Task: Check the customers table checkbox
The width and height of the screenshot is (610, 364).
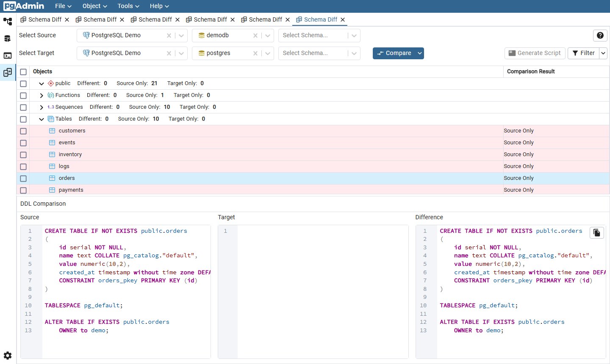Action: click(x=23, y=131)
